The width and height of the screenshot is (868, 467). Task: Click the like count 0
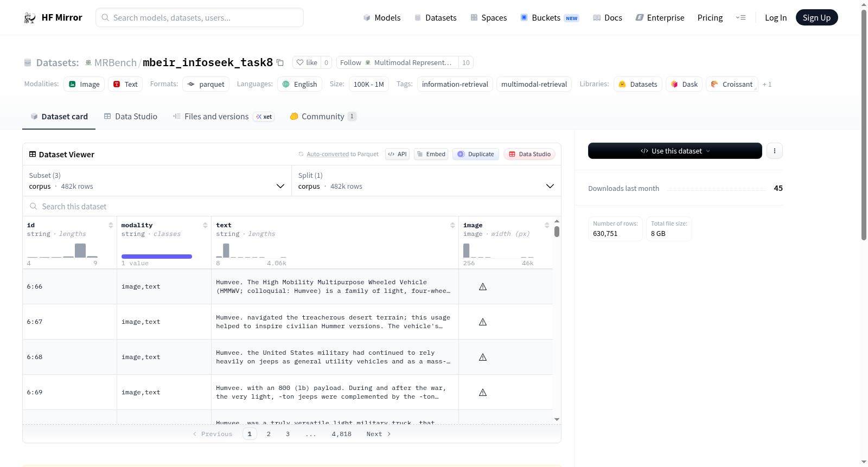point(326,62)
